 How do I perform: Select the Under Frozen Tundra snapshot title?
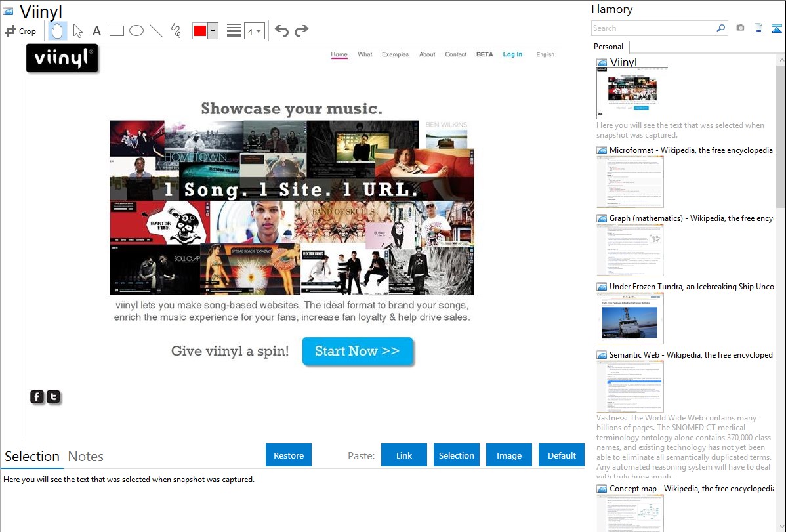pos(692,286)
